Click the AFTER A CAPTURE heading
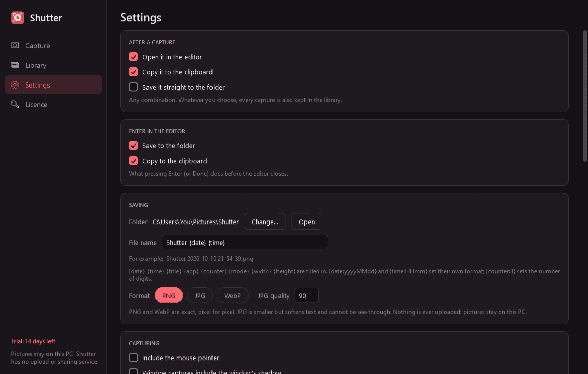The height and width of the screenshot is (374, 588). tap(152, 42)
